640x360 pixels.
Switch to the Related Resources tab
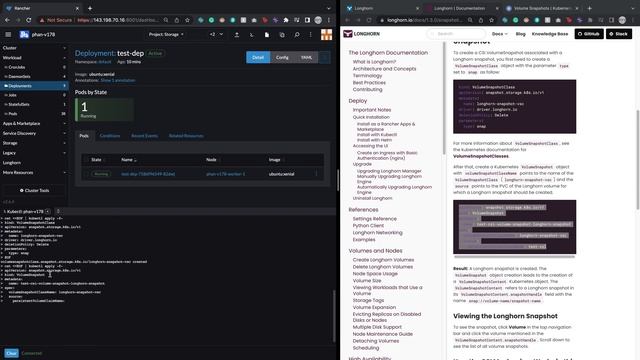click(x=186, y=136)
